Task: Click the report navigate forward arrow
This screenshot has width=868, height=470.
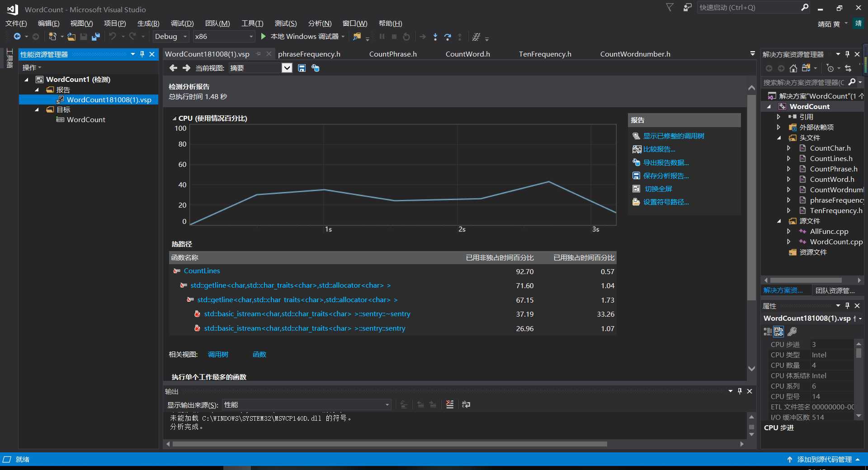Action: (x=186, y=68)
